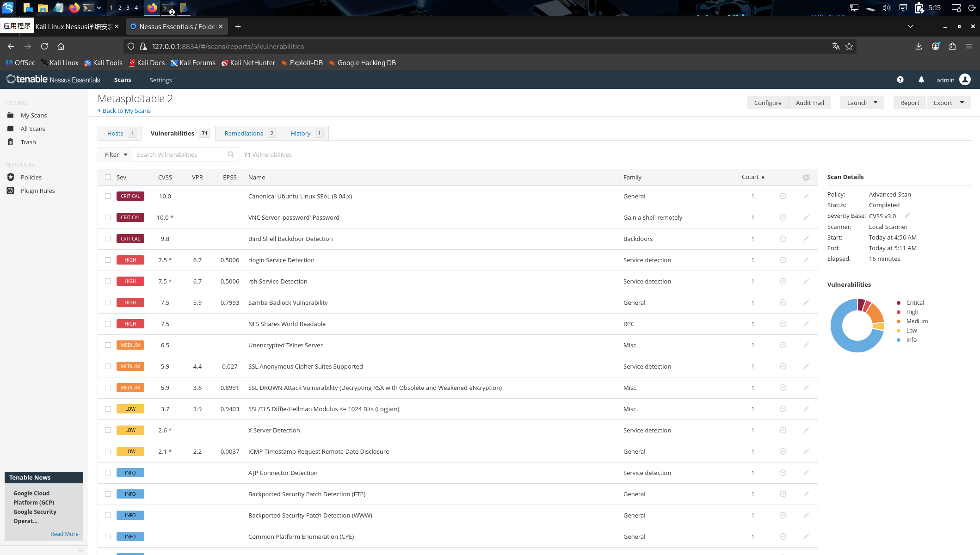This screenshot has height=555, width=980.
Task: Check the Bind Shell Backdoor Detection checkbox
Action: (108, 239)
